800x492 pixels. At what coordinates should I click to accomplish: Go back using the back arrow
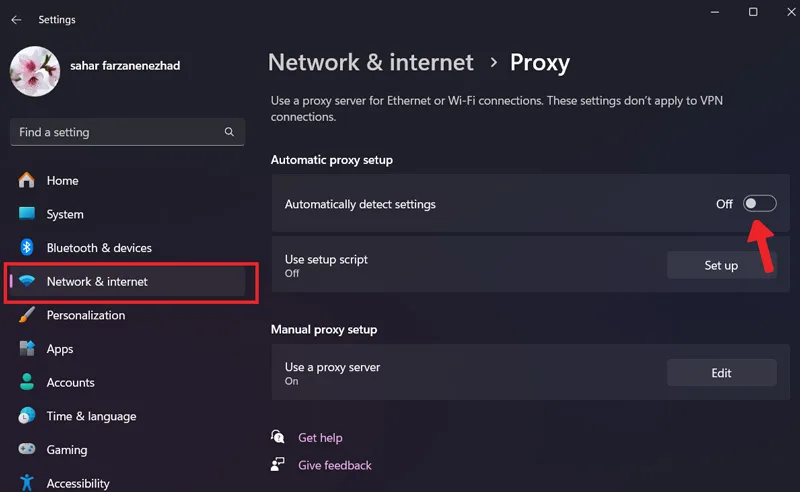click(16, 19)
